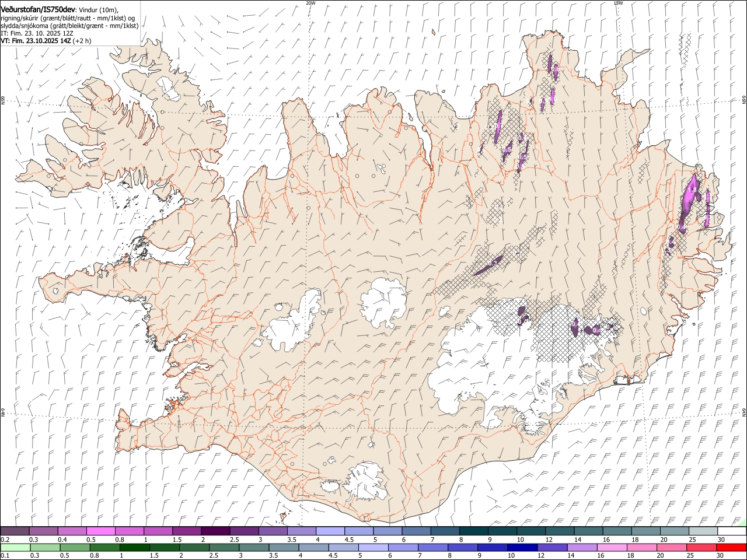This screenshot has width=747, height=560.
Task: Click pale gray 25 swatch in upper row
Action: coord(703,531)
